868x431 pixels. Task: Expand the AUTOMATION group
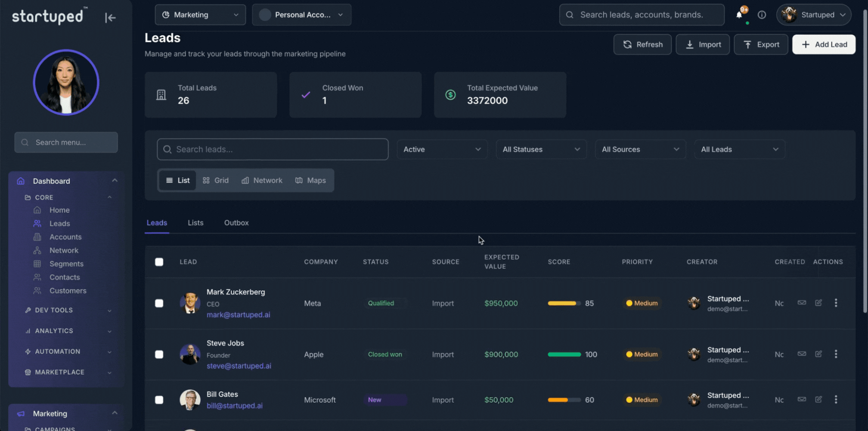[x=109, y=352]
